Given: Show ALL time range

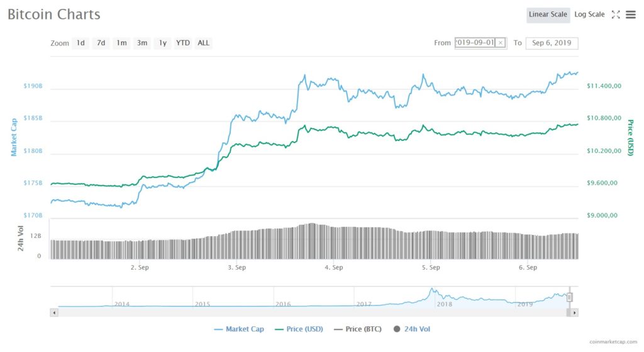Looking at the screenshot, I should (204, 43).
